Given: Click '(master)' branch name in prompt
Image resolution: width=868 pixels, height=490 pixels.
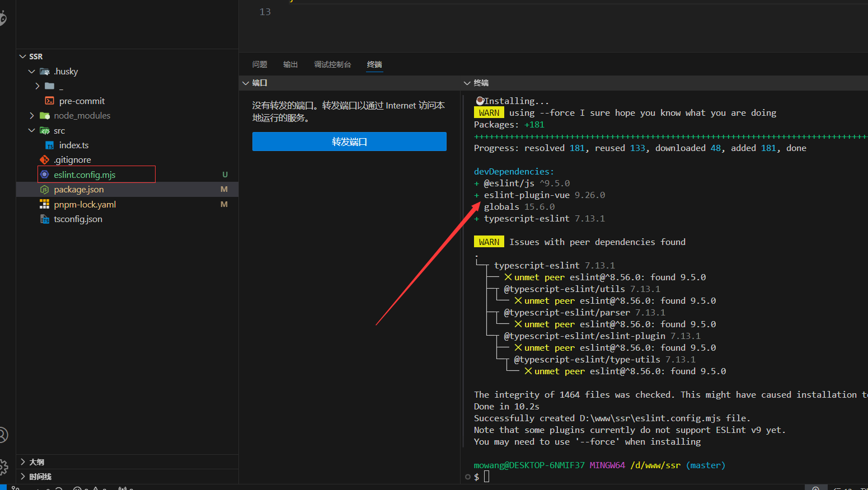Looking at the screenshot, I should pyautogui.click(x=706, y=465).
